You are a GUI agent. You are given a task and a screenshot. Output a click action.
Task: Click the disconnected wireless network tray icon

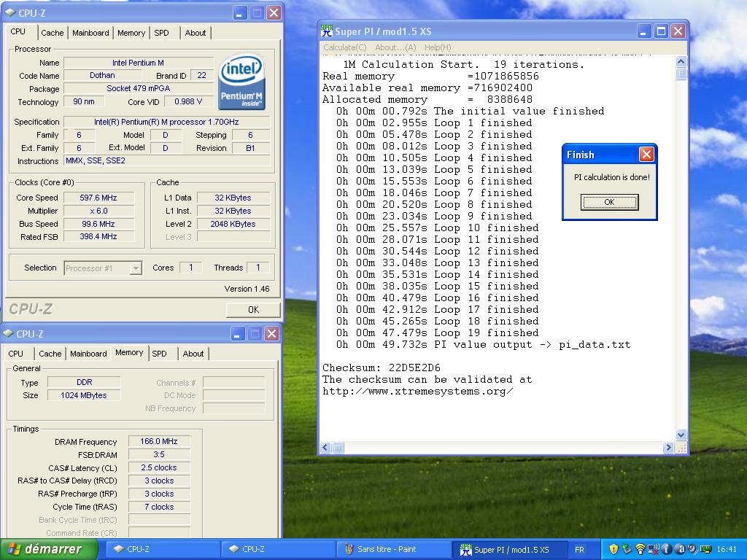(654, 549)
